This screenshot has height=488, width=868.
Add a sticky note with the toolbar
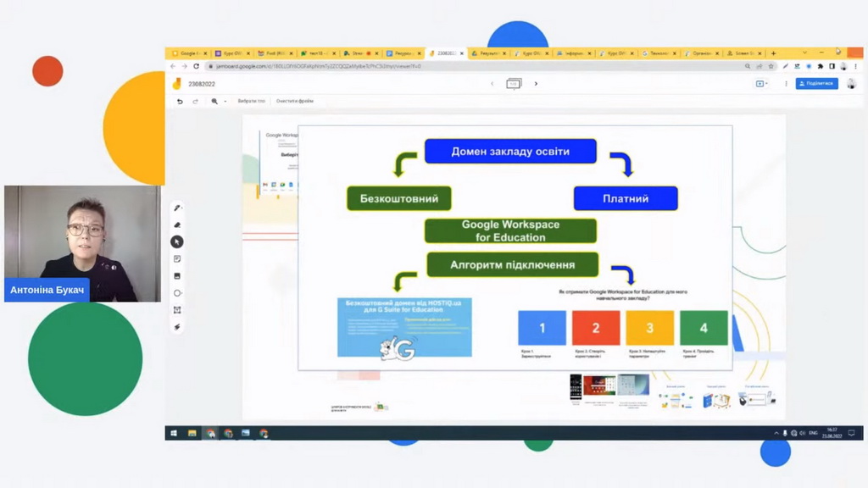coord(177,259)
